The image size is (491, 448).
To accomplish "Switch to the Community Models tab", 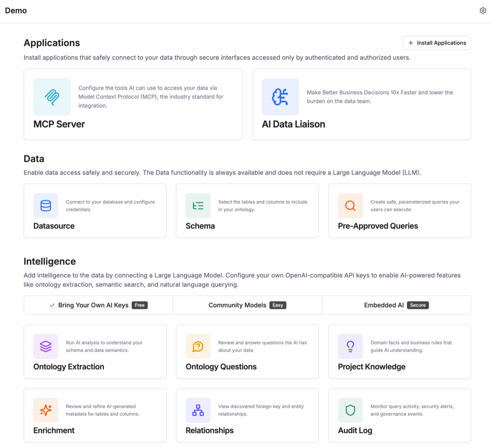I will coord(247,305).
